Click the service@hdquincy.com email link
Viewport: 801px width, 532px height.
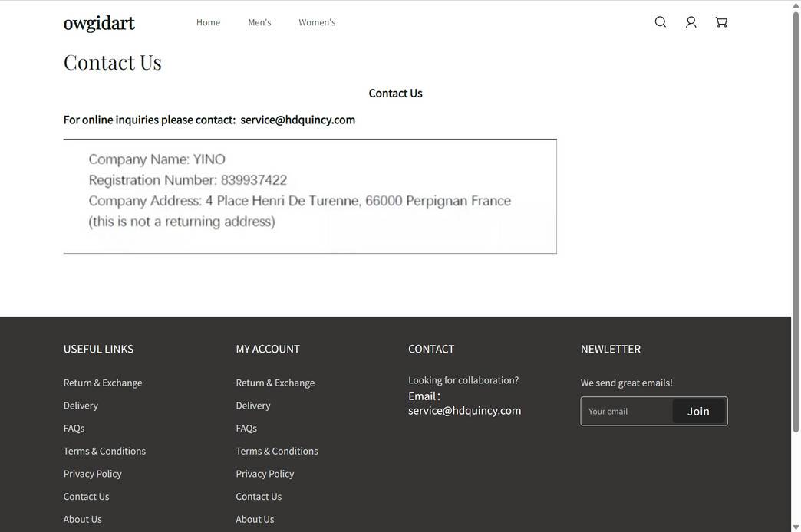[x=298, y=120]
